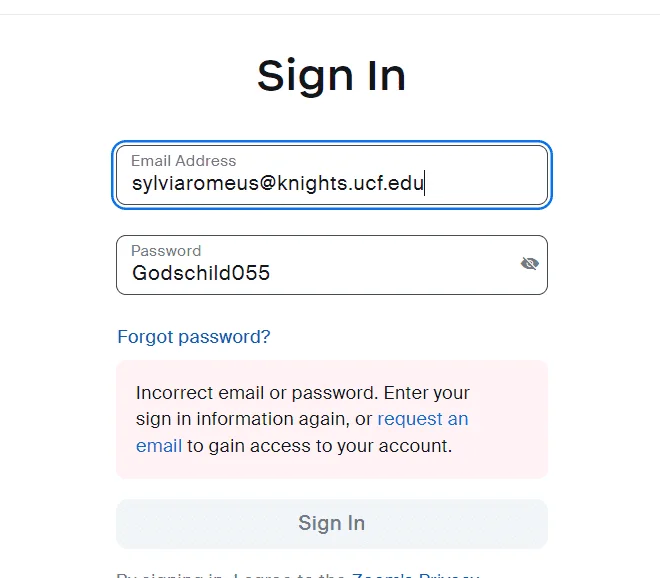
Task: Open the Zoom's Privacy link at bottom
Action: coord(415,575)
